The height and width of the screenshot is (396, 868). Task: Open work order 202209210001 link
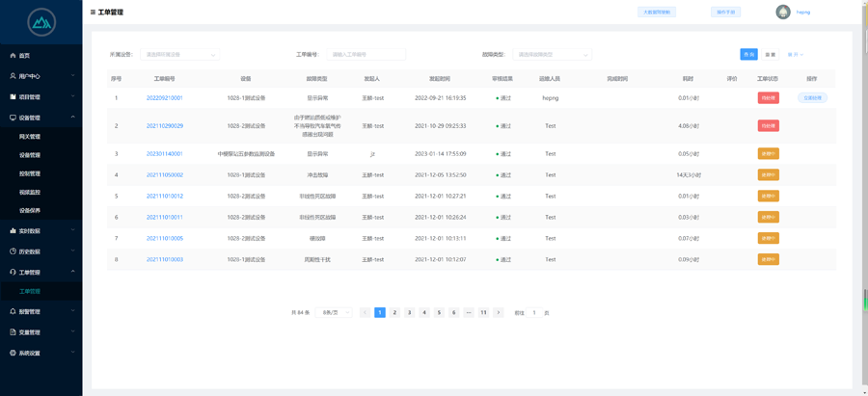(164, 98)
